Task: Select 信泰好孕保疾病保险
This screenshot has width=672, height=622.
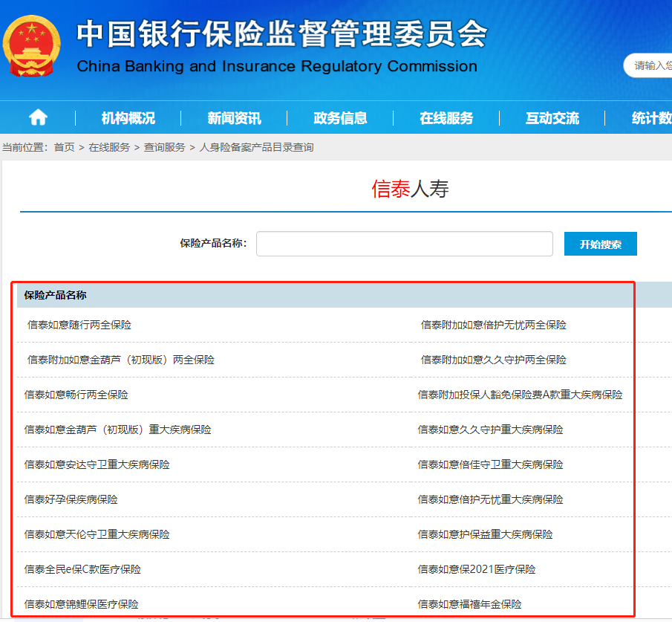Action: pyautogui.click(x=71, y=499)
